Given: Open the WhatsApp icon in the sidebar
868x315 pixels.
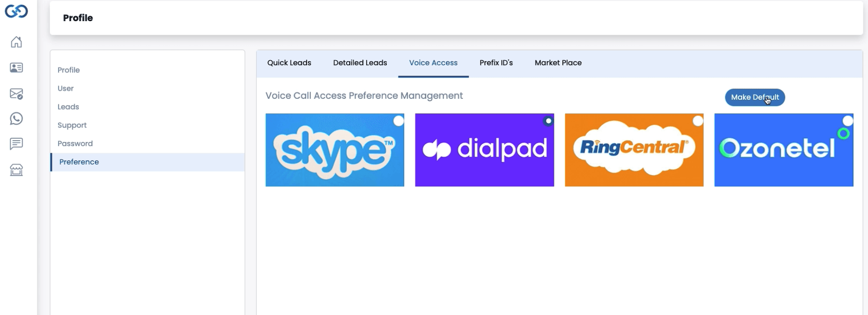Looking at the screenshot, I should 16,118.
